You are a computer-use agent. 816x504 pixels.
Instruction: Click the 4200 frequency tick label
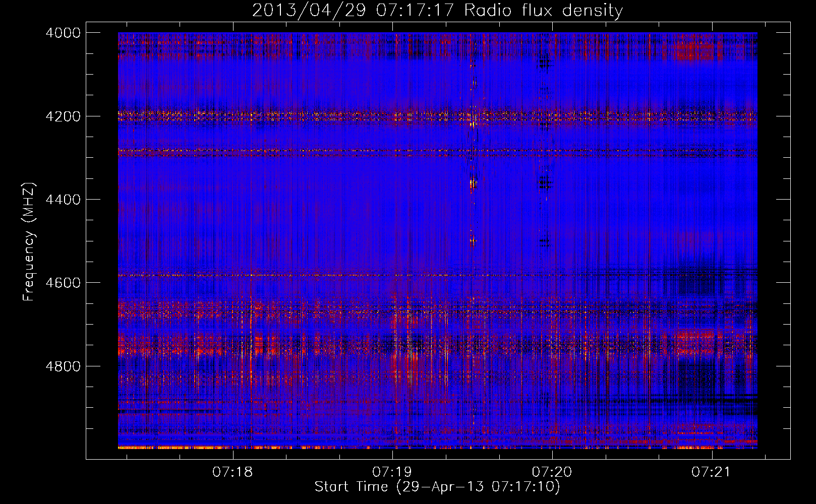pos(63,116)
